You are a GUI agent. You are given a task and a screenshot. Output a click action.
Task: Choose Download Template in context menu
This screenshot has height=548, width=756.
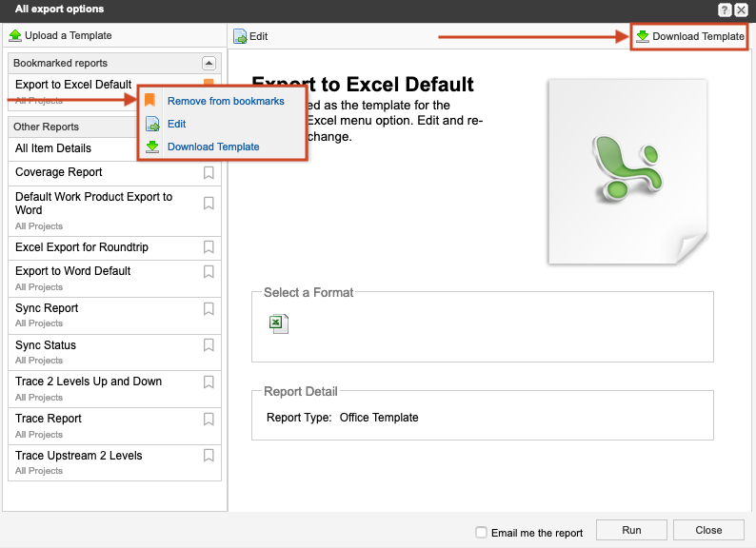[x=213, y=147]
